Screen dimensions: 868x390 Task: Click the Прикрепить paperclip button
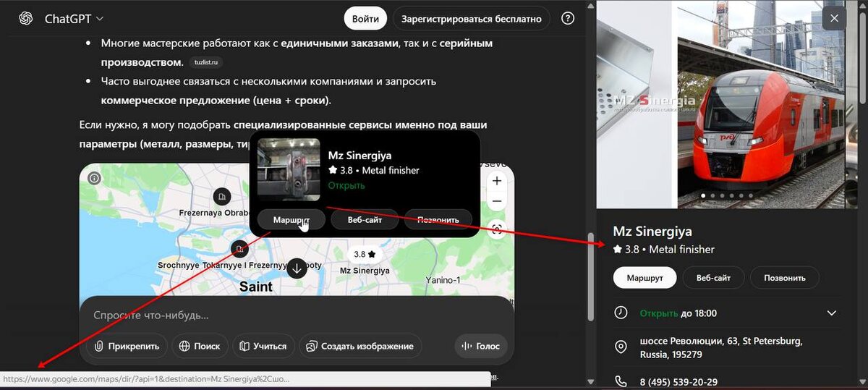coord(127,346)
